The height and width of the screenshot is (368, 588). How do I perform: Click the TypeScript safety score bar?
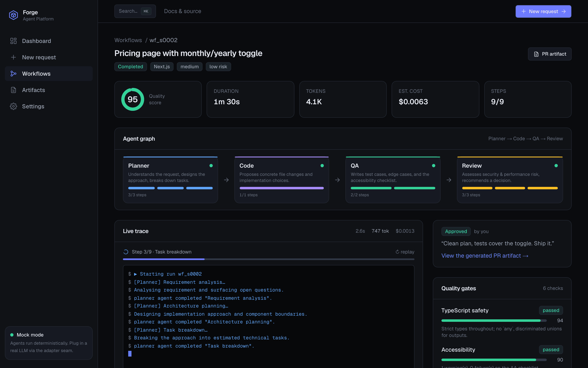[494, 321]
